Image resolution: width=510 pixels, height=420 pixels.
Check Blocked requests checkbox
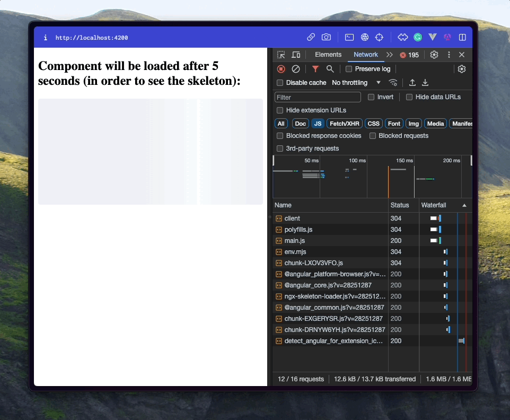coord(373,136)
